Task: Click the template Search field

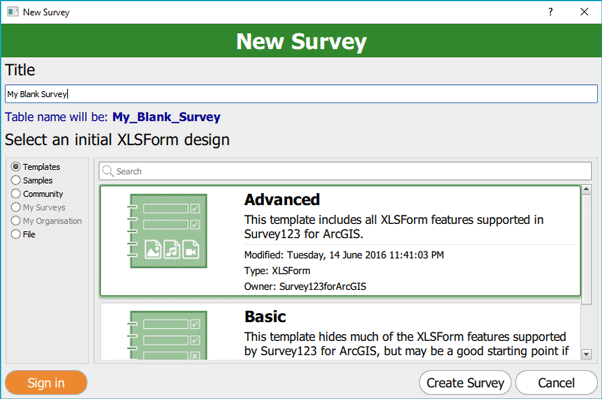Action: point(345,171)
